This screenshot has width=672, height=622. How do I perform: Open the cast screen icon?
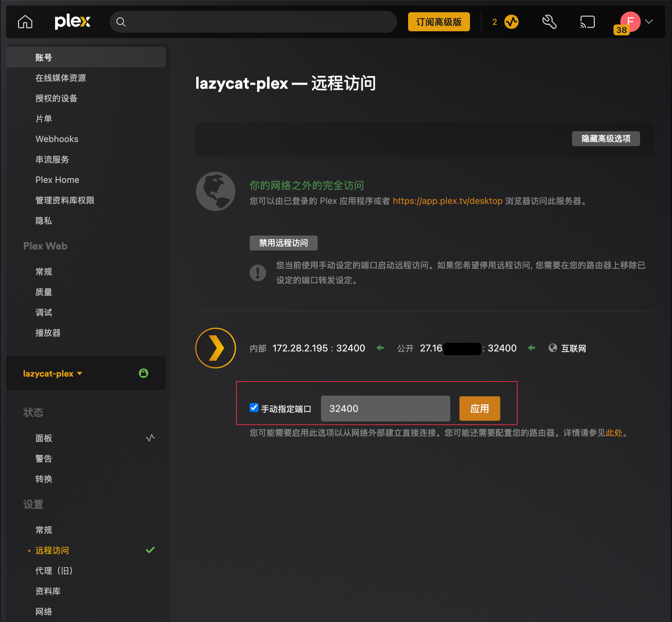(x=587, y=22)
